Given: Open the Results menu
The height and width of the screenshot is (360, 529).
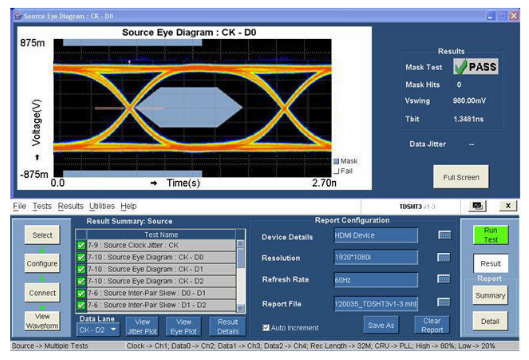Looking at the screenshot, I should 70,206.
